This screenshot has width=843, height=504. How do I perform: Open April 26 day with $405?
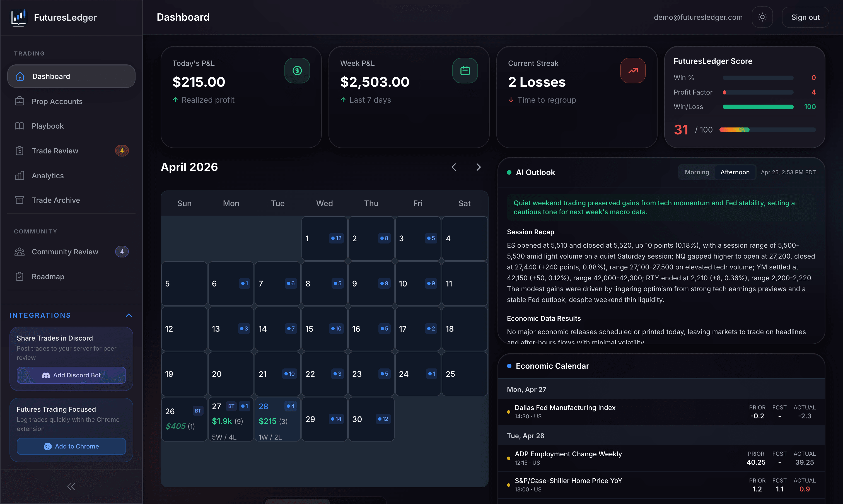184,419
